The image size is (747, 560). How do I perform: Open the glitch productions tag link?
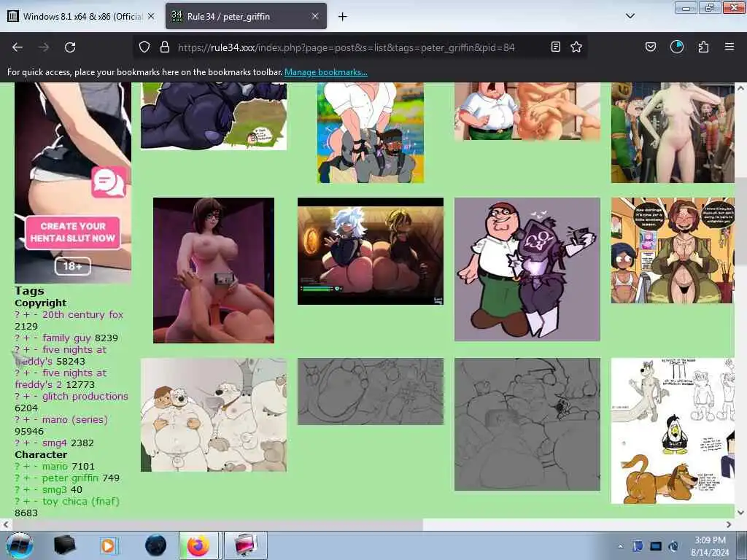point(85,396)
